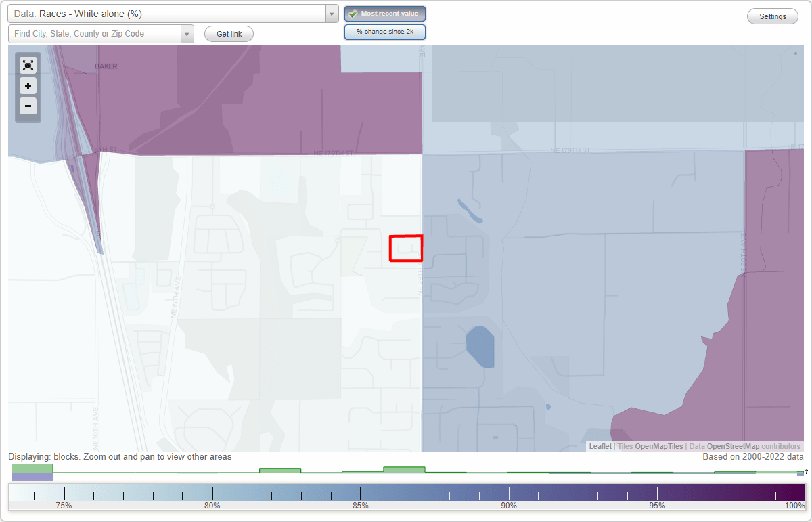Image resolution: width=812 pixels, height=522 pixels.
Task: Click the green histogram bar at far left
Action: [32, 468]
